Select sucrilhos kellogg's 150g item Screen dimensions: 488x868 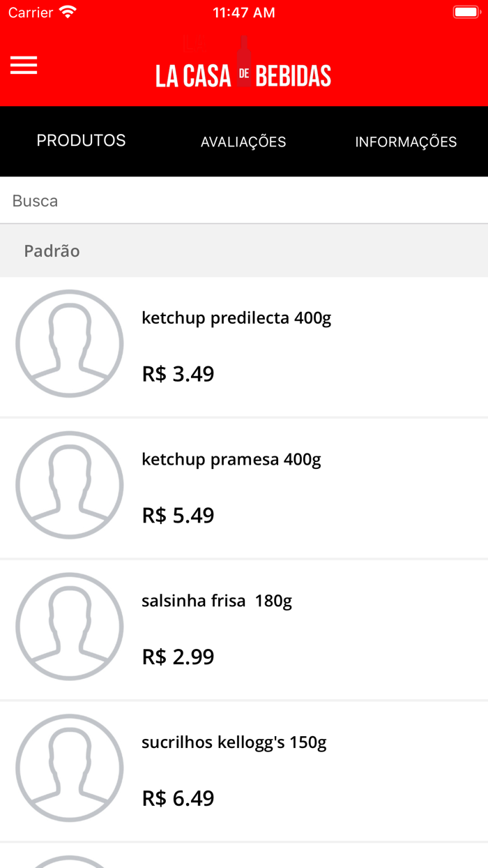click(x=234, y=742)
